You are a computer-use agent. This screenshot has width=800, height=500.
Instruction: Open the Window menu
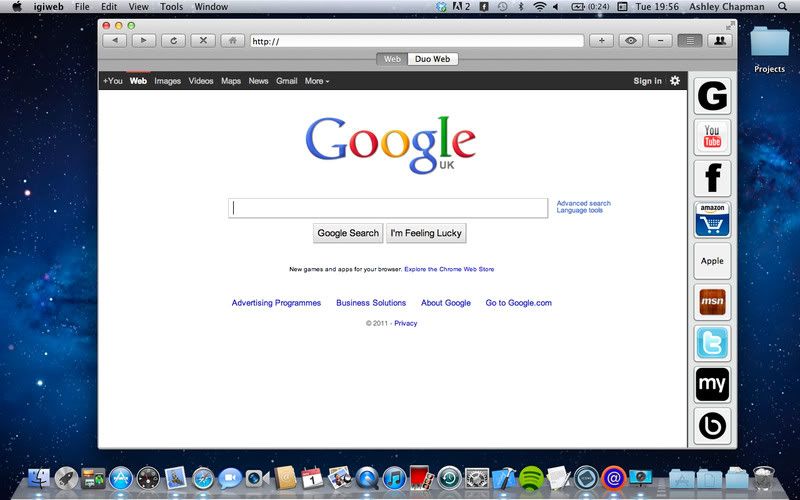(211, 7)
